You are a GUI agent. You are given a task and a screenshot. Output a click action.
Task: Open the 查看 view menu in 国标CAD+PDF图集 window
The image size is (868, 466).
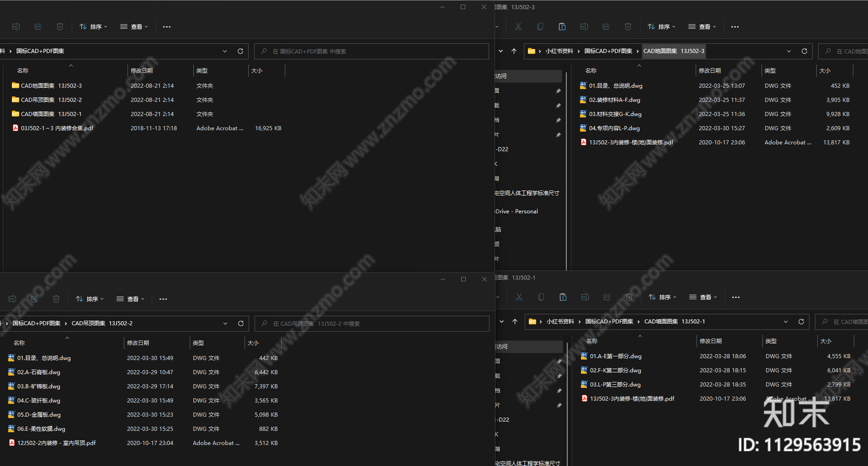134,27
